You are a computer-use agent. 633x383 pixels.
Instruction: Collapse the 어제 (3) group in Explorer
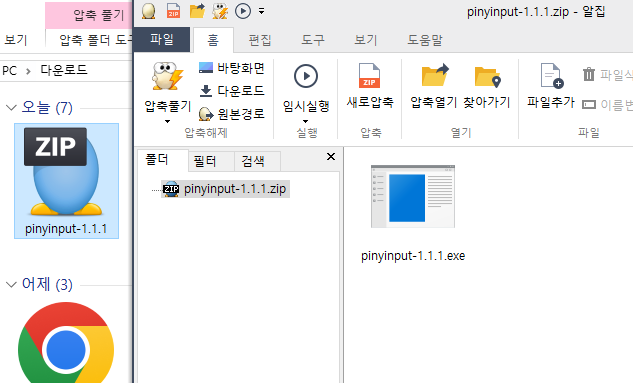[11, 285]
